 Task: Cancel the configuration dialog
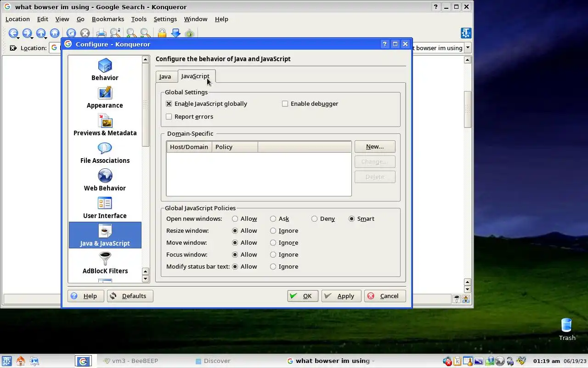(384, 296)
